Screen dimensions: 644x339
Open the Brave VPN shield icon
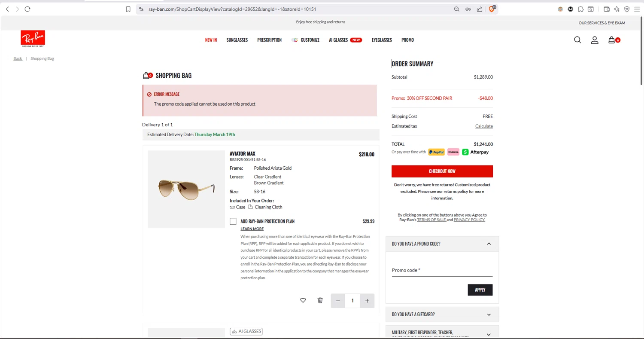click(x=627, y=9)
